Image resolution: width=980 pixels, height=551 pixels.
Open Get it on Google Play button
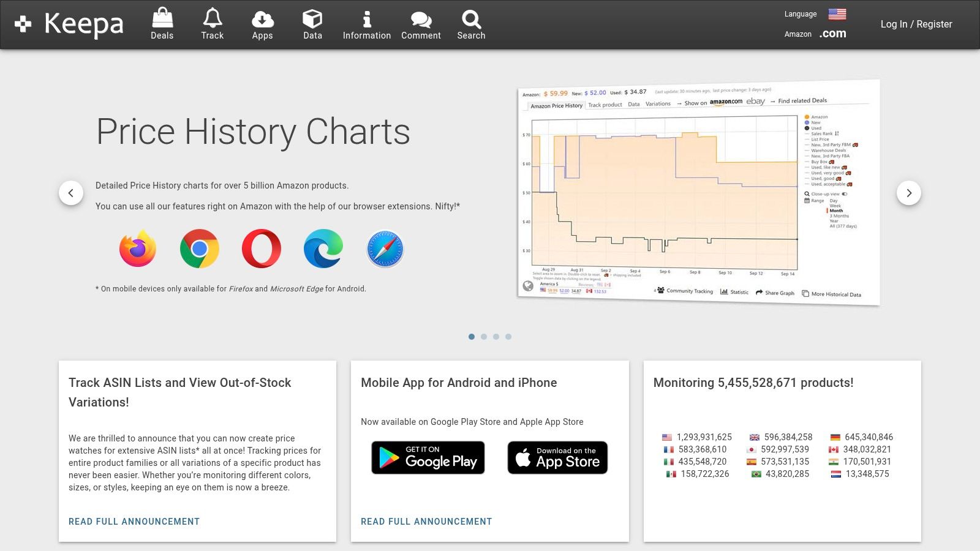tap(428, 457)
